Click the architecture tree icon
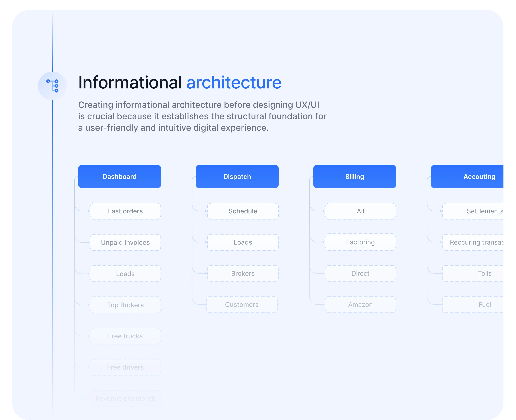This screenshot has width=516, height=420. 52,86
